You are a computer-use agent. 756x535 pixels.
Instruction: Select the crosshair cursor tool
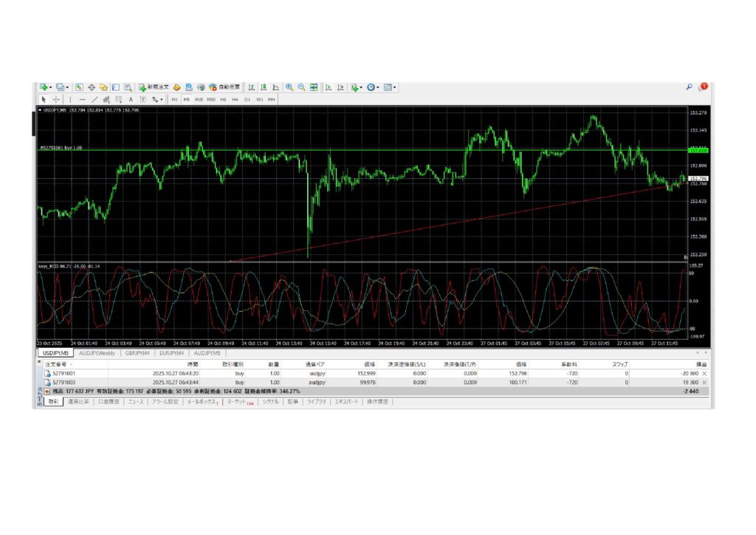[55, 99]
